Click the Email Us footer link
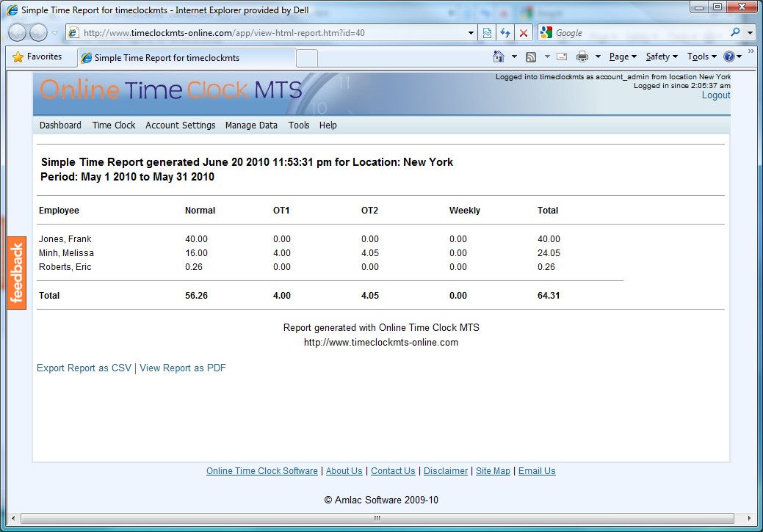Image resolution: width=763 pixels, height=532 pixels. click(537, 470)
